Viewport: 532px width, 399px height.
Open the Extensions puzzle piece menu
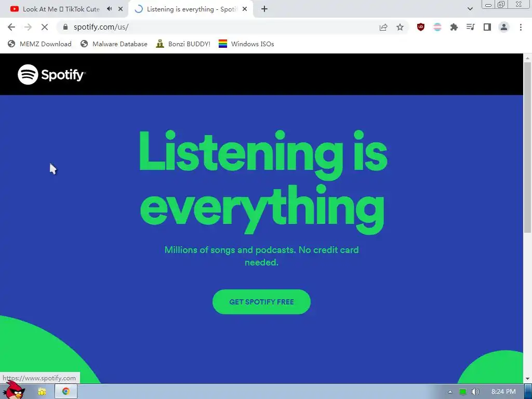pyautogui.click(x=454, y=27)
